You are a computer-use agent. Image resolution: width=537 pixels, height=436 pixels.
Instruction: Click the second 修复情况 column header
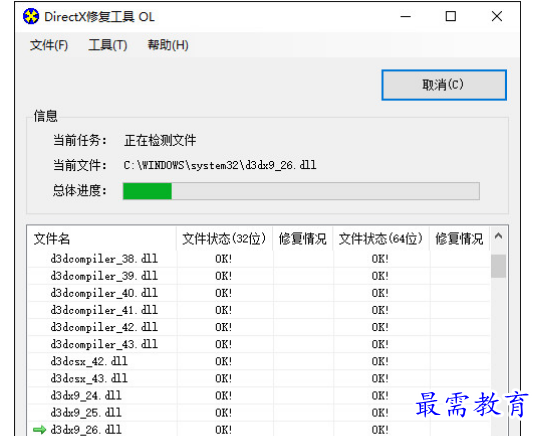point(459,238)
